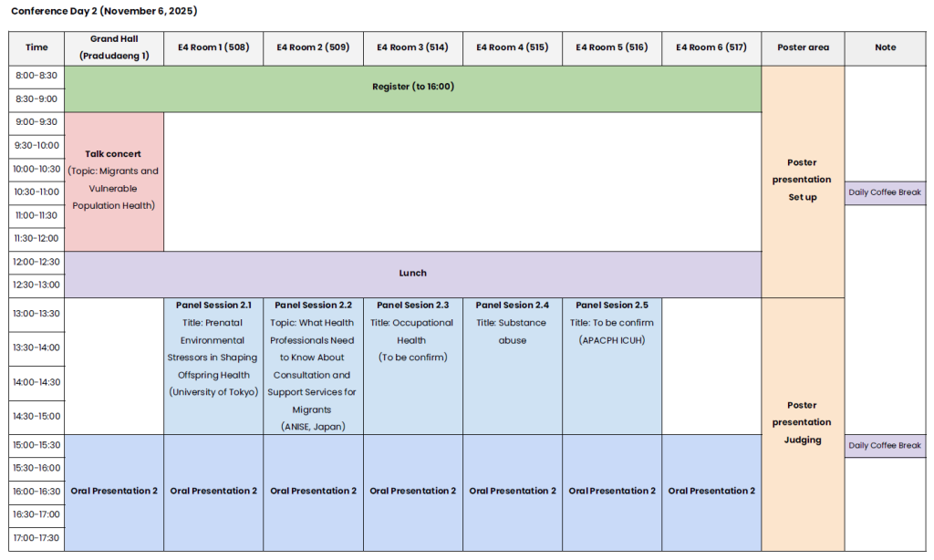
Task: Click the 17:00-17:30 time slot
Action: click(36, 537)
